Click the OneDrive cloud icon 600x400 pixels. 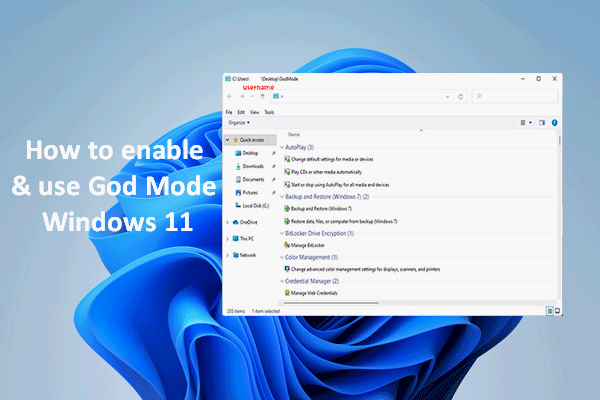pos(236,222)
